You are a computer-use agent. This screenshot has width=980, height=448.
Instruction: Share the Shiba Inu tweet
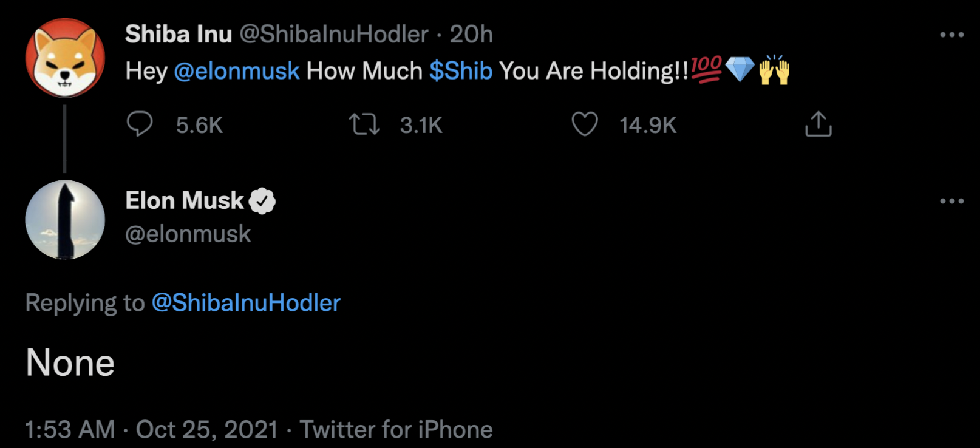click(x=818, y=124)
